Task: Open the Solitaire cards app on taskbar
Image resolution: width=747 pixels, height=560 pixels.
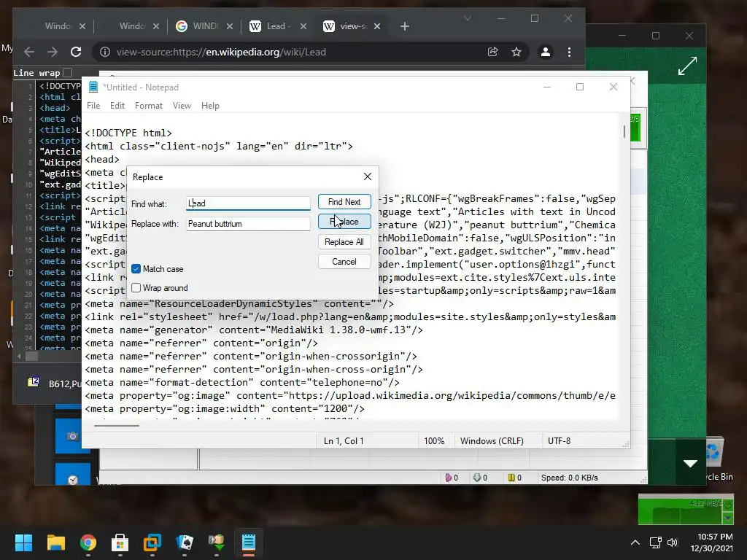Action: point(185,542)
